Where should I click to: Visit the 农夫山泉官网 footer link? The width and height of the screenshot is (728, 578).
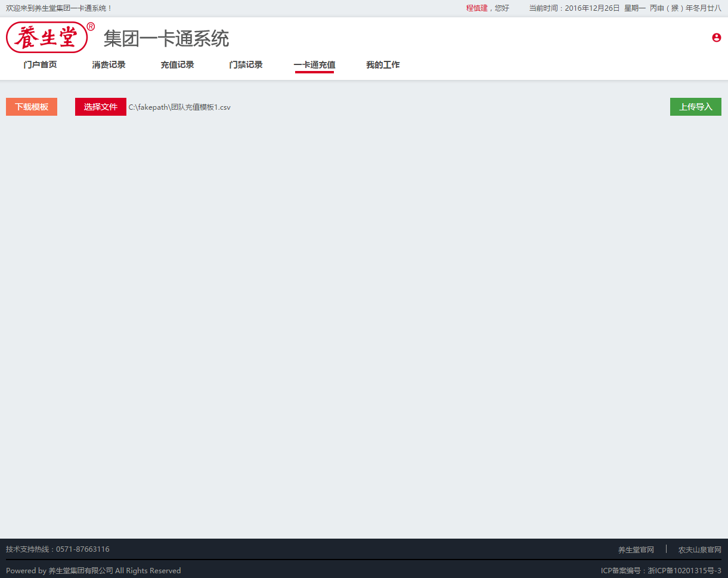tap(699, 550)
